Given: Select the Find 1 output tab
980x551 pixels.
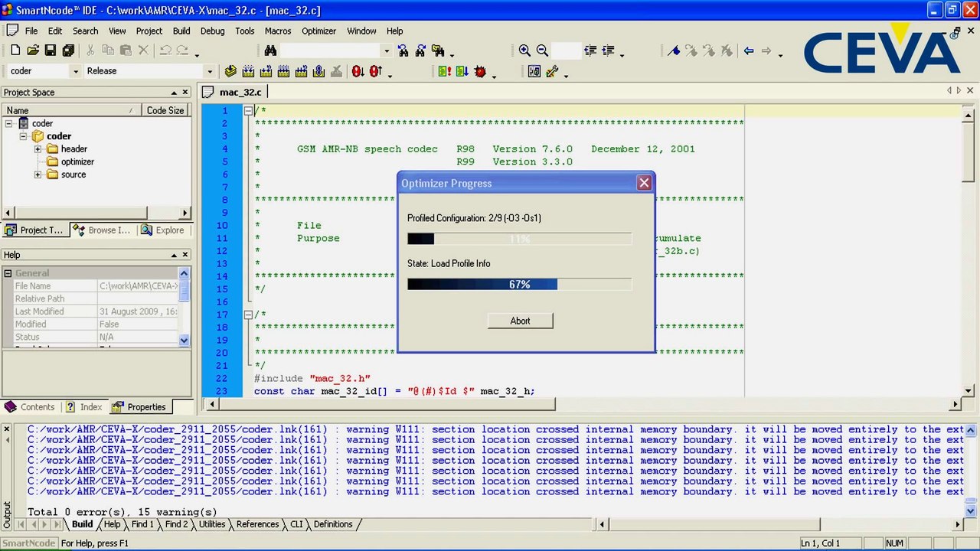Looking at the screenshot, I should coord(142,524).
